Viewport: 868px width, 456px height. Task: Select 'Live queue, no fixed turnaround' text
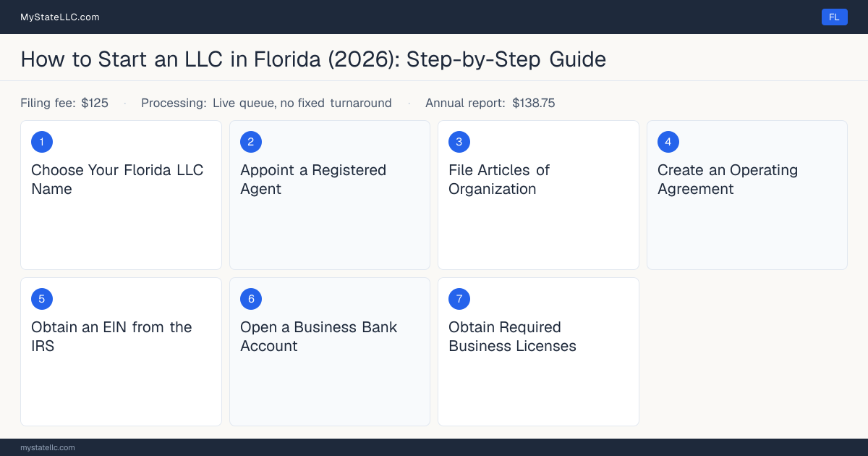point(302,103)
